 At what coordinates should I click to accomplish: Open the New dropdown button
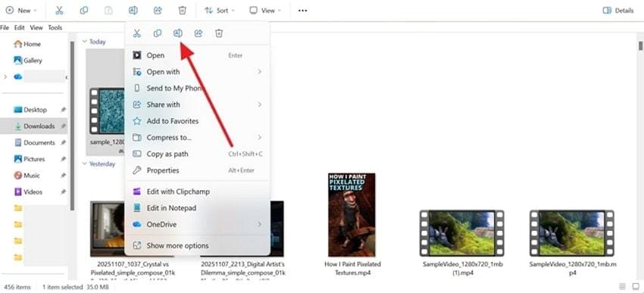21,11
